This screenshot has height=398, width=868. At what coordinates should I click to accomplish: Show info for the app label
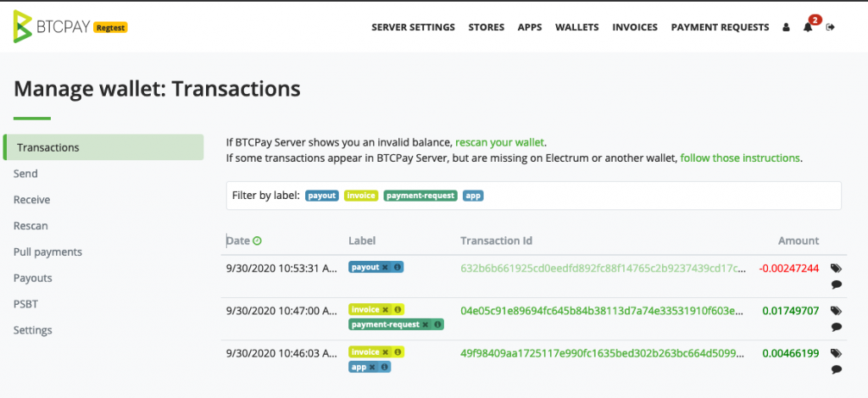(x=384, y=367)
